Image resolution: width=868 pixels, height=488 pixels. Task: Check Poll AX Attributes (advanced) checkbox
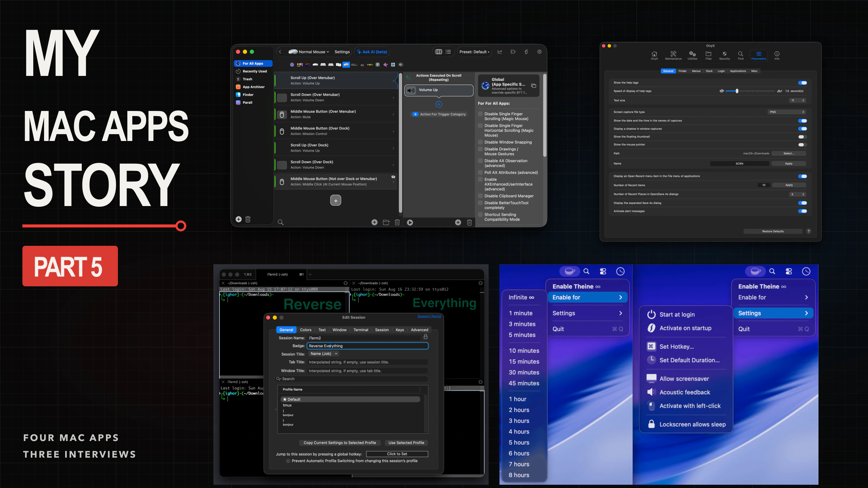pyautogui.click(x=480, y=172)
